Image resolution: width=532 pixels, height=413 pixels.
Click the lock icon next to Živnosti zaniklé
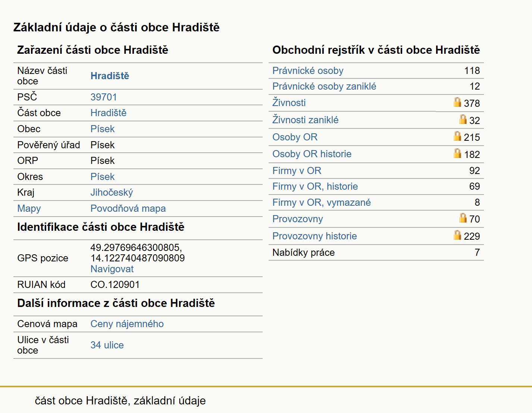[463, 119]
